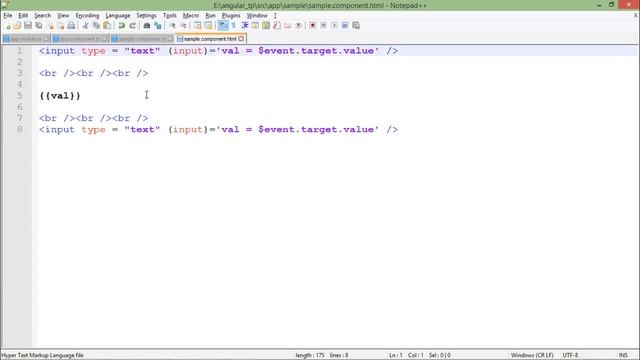640x360 pixels.
Task: Open the Run menu
Action: pos(210,16)
